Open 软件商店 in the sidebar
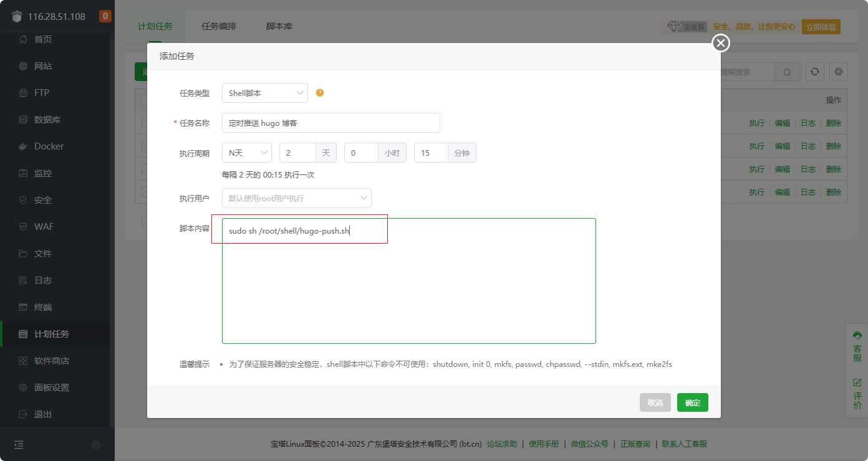Image resolution: width=868 pixels, height=461 pixels. tap(51, 361)
